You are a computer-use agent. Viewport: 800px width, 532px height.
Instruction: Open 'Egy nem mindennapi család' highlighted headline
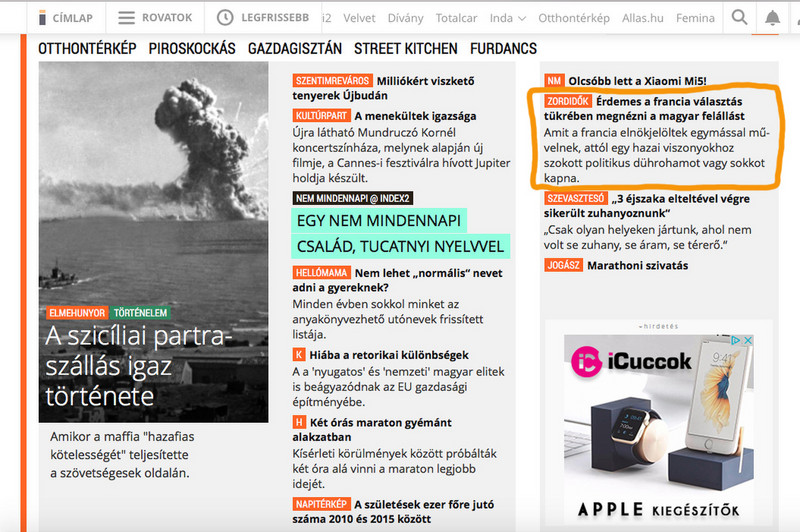coord(401,233)
